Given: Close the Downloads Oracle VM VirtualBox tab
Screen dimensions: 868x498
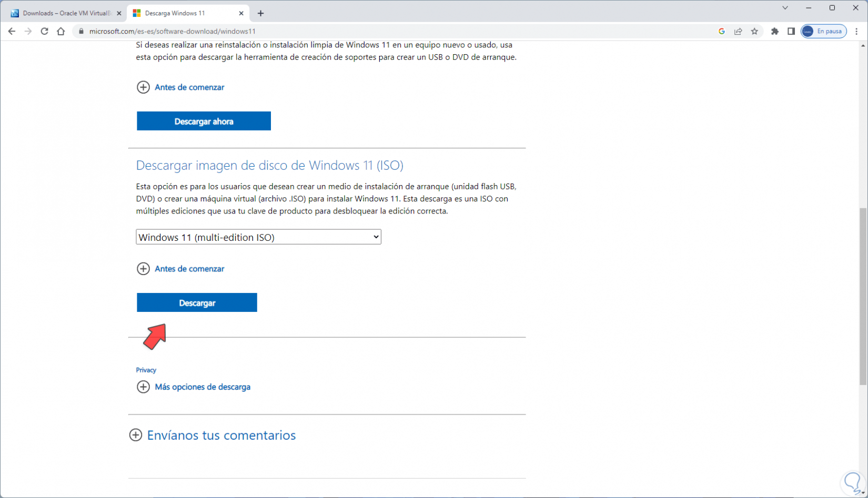Looking at the screenshot, I should pyautogui.click(x=119, y=13).
